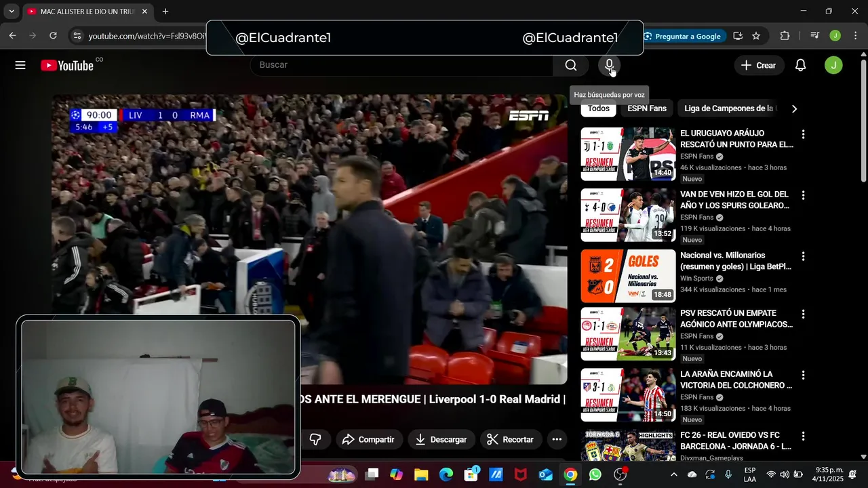The height and width of the screenshot is (488, 868).
Task: Start a voice search with the microphone
Action: (609, 65)
